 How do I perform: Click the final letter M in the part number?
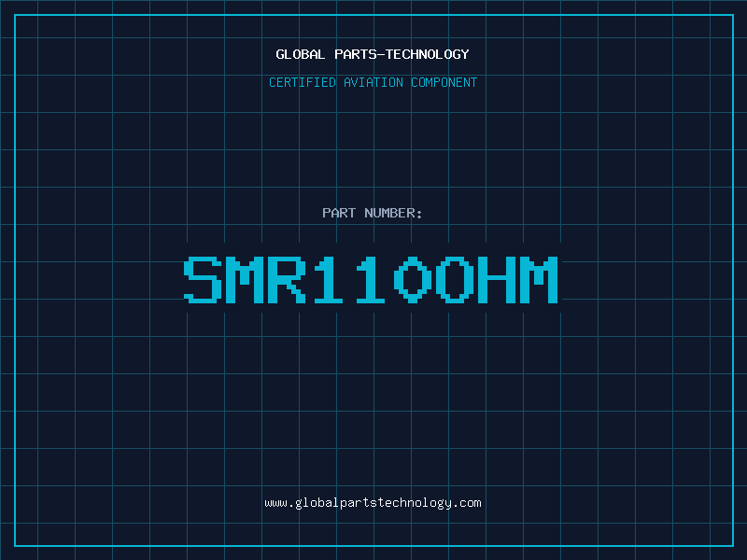(x=539, y=280)
